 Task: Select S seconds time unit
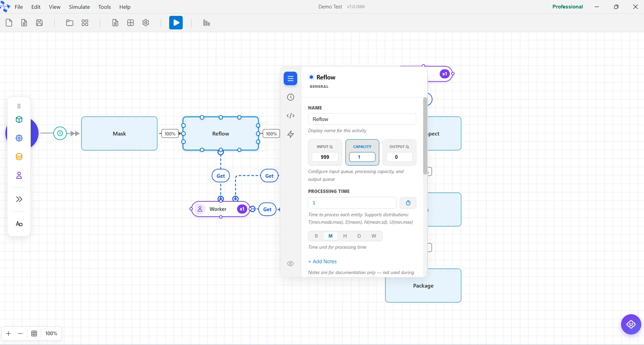pos(316,236)
